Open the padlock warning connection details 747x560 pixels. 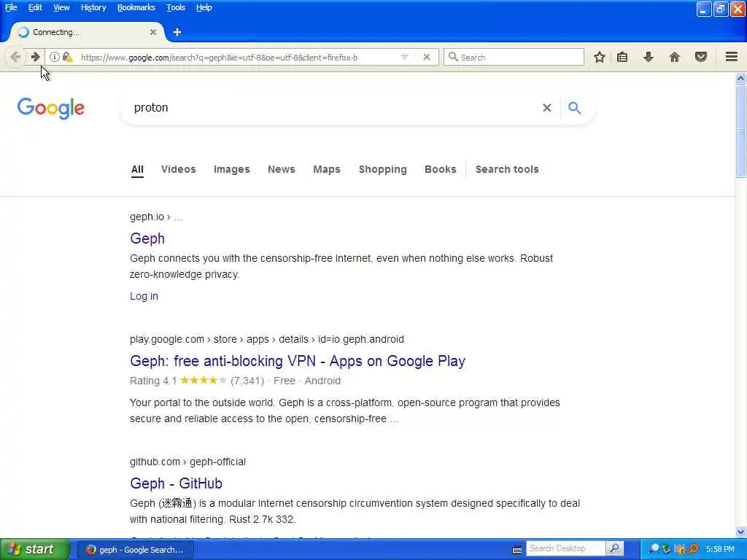(68, 57)
